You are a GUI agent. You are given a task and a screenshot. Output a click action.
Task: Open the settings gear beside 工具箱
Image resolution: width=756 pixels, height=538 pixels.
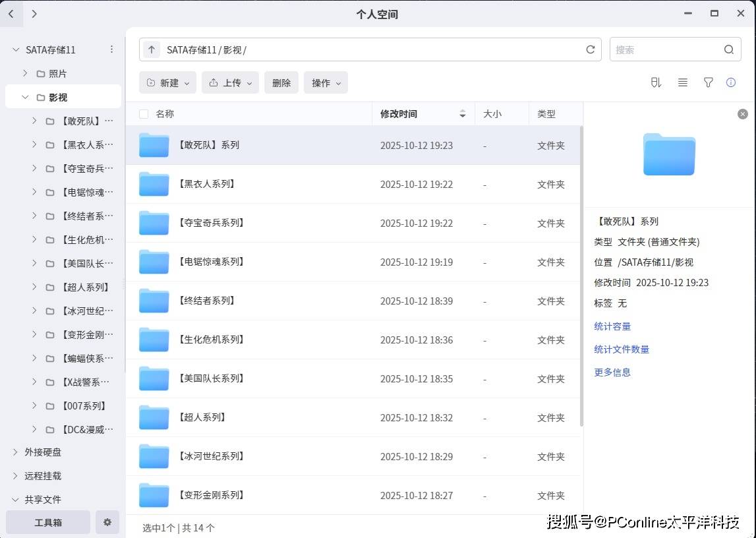click(107, 522)
